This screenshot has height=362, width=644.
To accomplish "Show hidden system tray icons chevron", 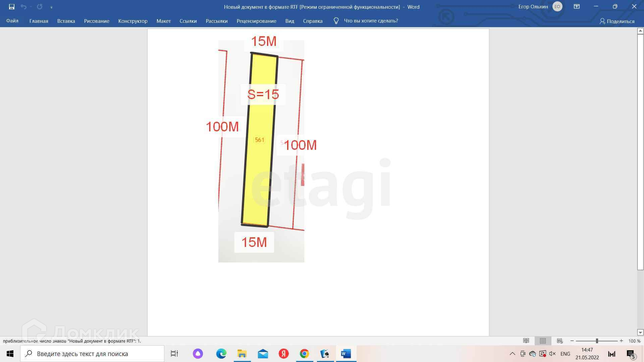I will (x=512, y=354).
